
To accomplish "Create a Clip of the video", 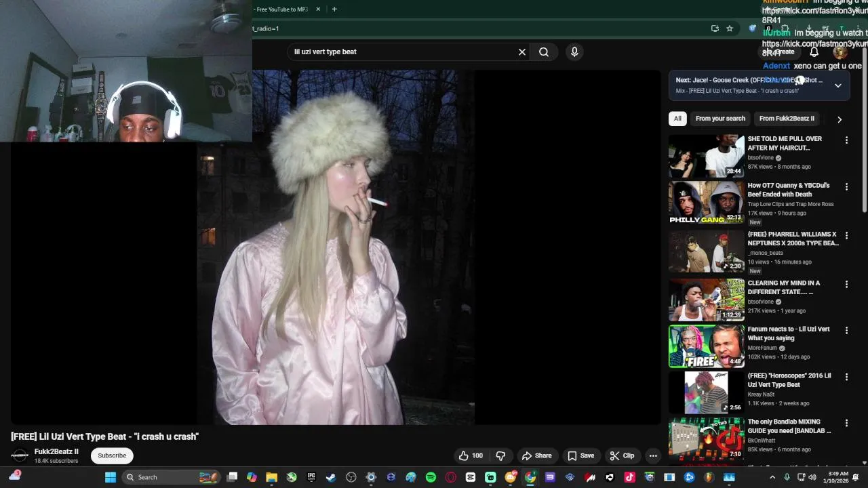I will coord(622,456).
